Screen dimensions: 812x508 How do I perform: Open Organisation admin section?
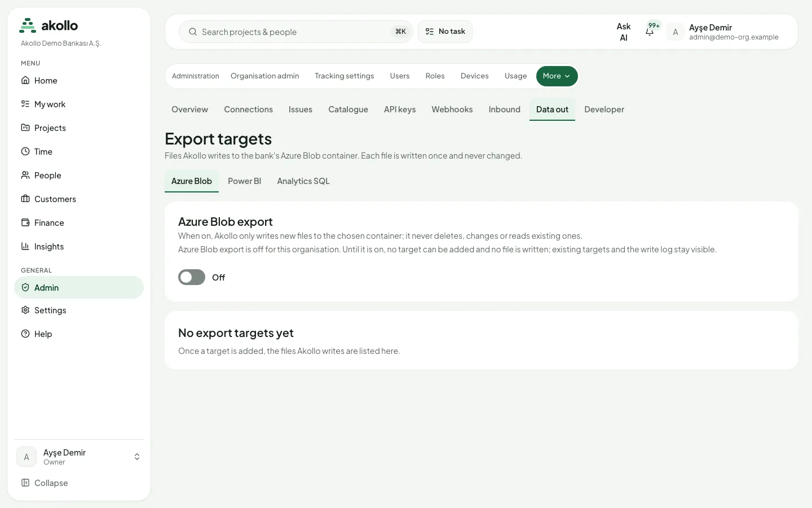(x=265, y=76)
